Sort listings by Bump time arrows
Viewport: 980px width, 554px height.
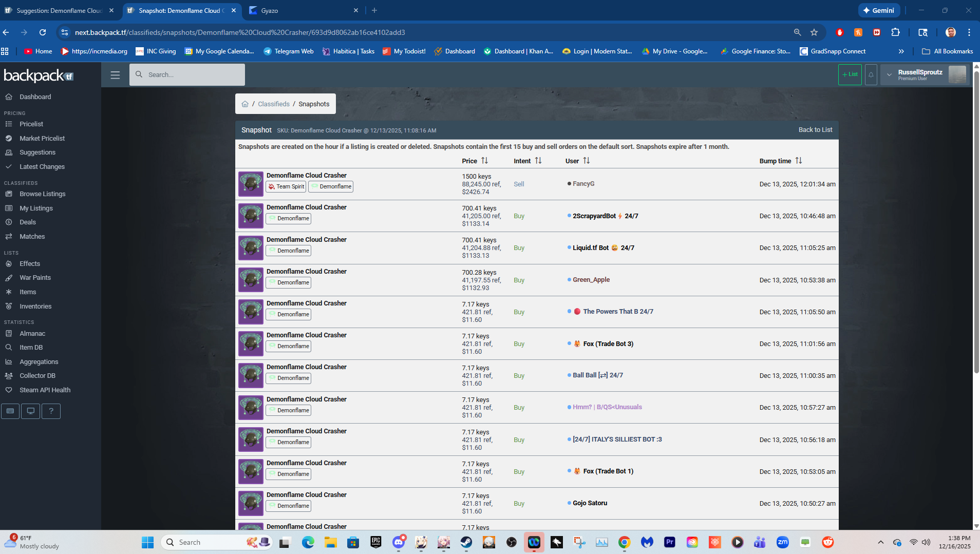click(x=799, y=161)
